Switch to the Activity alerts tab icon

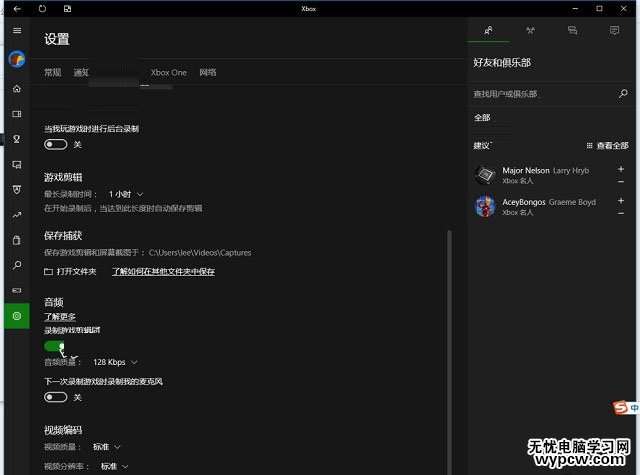614,30
